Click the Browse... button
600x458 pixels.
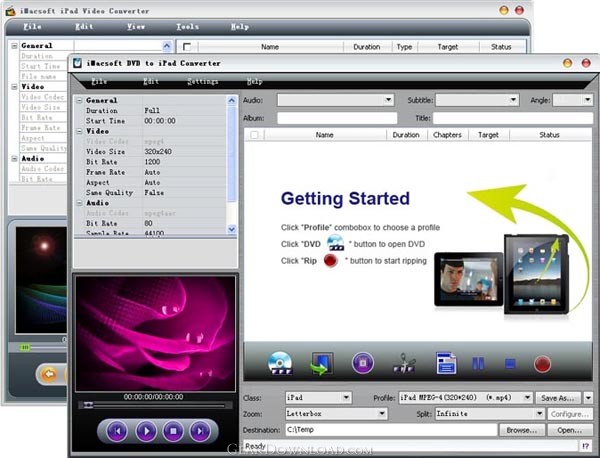pos(522,430)
